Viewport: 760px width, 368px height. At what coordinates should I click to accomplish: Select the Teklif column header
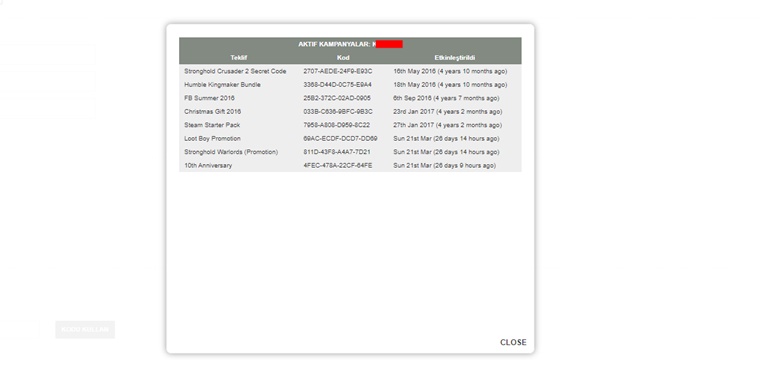click(x=238, y=58)
